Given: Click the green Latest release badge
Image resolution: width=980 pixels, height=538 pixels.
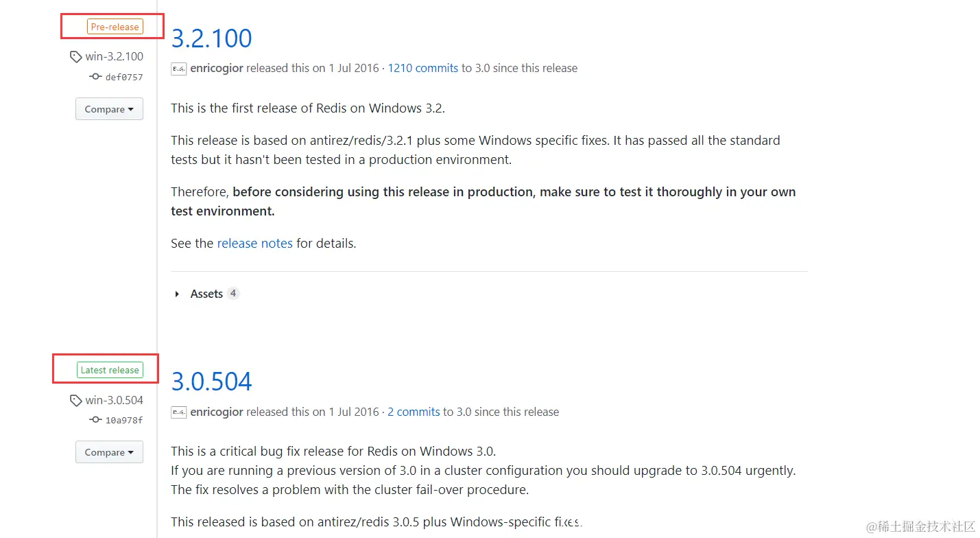Looking at the screenshot, I should 110,370.
